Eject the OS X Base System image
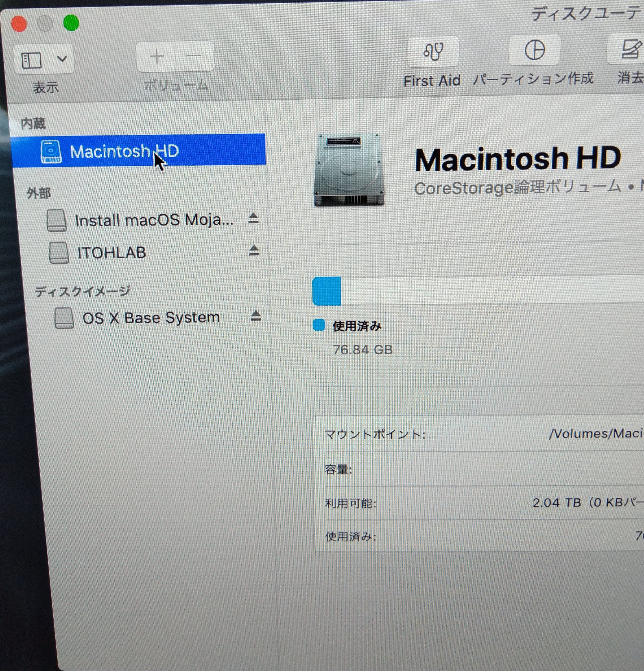The height and width of the screenshot is (671, 644). tap(256, 316)
